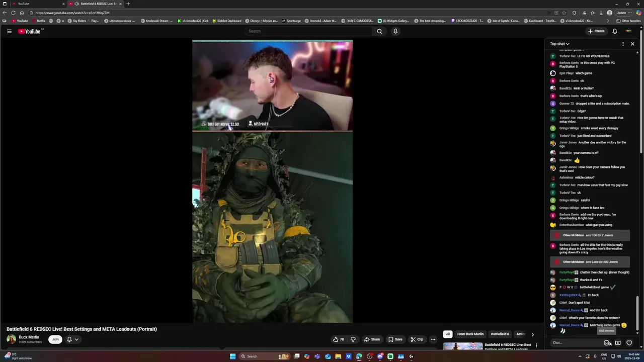Close the Battlefield 6 REDSEC tab
This screenshot has height=362, width=644.
(x=120, y=4)
